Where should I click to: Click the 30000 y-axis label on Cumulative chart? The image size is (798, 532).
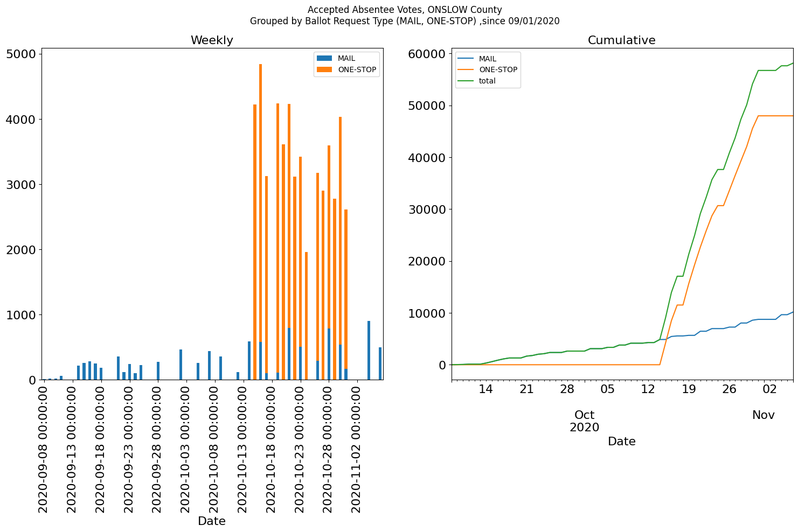point(427,209)
